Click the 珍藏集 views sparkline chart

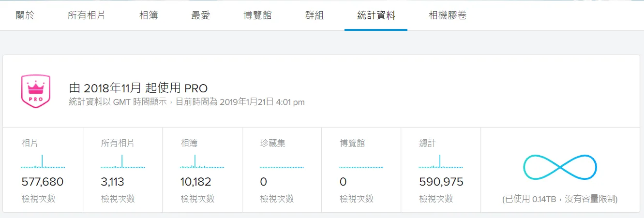[x=282, y=167]
